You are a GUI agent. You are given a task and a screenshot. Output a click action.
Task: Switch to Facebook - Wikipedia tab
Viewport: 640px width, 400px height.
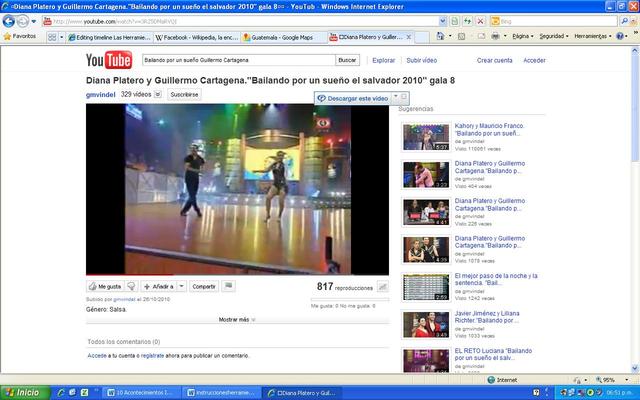197,38
